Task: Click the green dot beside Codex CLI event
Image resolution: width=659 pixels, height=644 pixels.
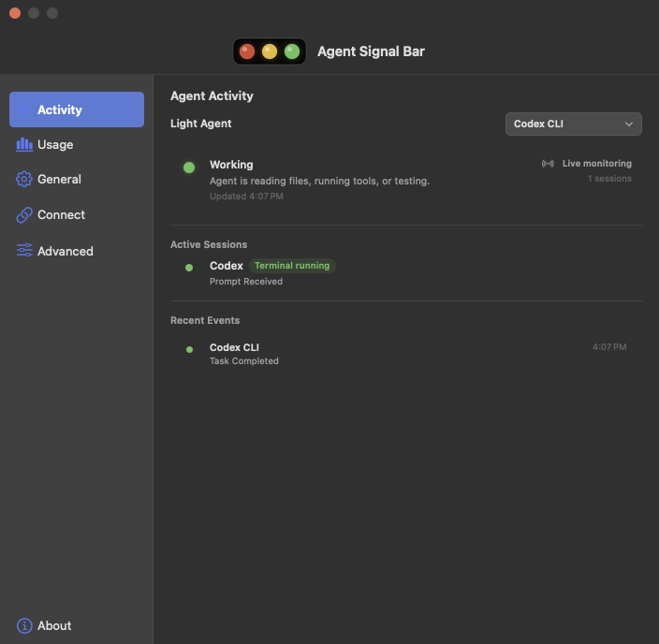Action: [x=189, y=349]
